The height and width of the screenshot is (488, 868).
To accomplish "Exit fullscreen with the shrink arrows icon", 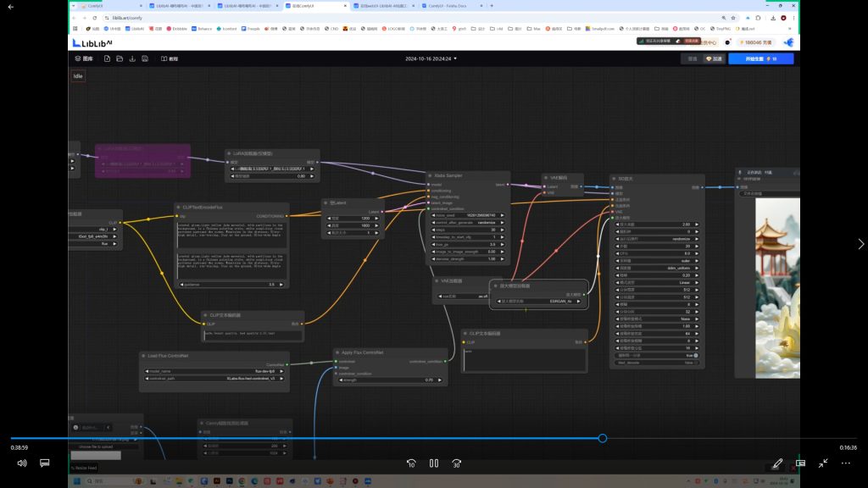I will point(823,463).
